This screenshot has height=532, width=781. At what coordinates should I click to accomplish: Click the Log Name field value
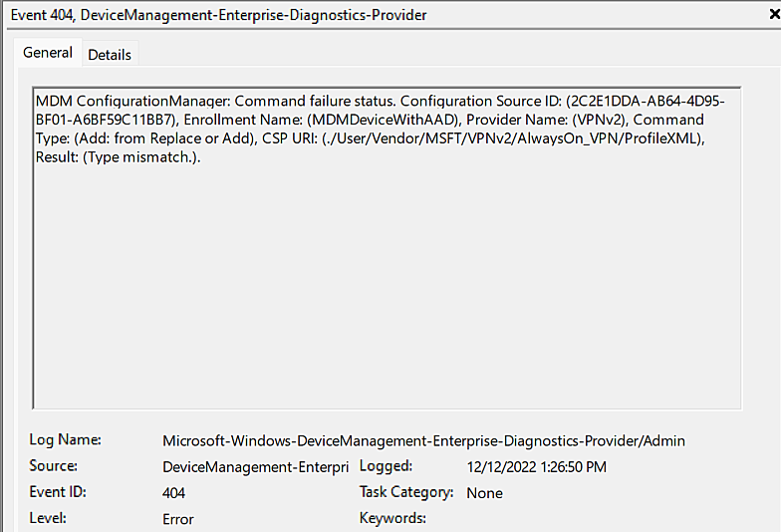tap(423, 440)
